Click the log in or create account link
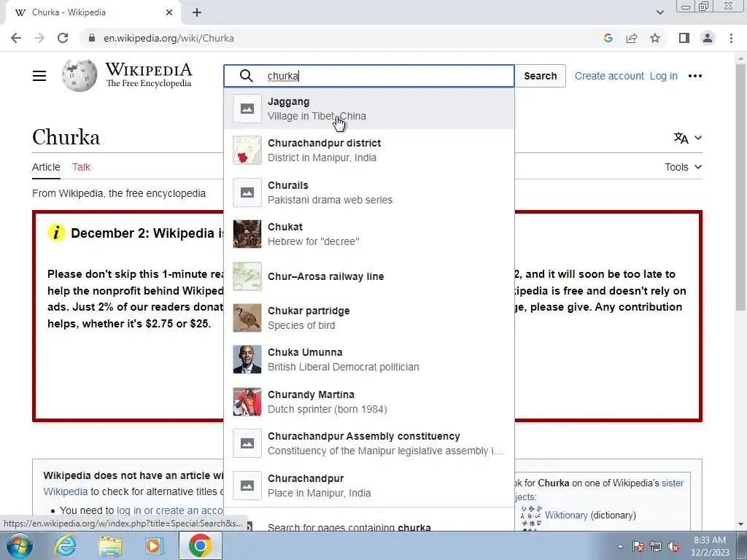The width and height of the screenshot is (747, 560). pyautogui.click(x=169, y=510)
